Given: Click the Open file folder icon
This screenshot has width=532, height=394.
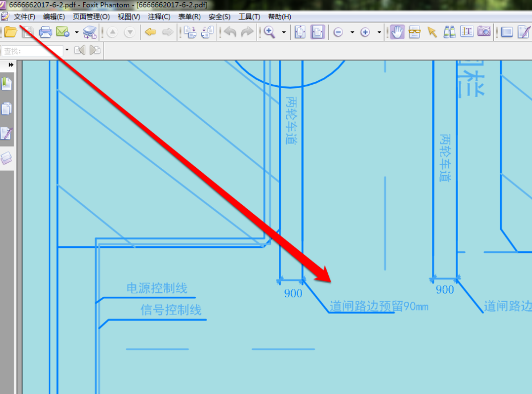Looking at the screenshot, I should pyautogui.click(x=10, y=32).
